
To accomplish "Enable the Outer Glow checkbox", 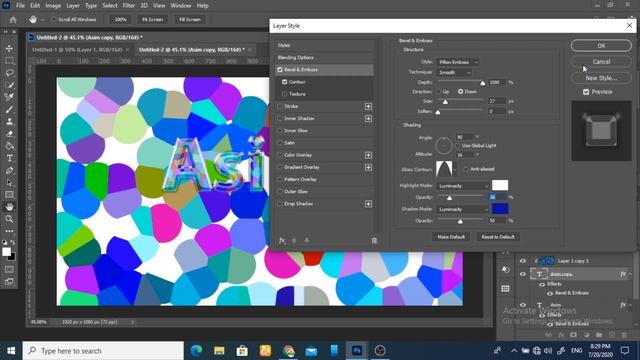I will click(280, 191).
